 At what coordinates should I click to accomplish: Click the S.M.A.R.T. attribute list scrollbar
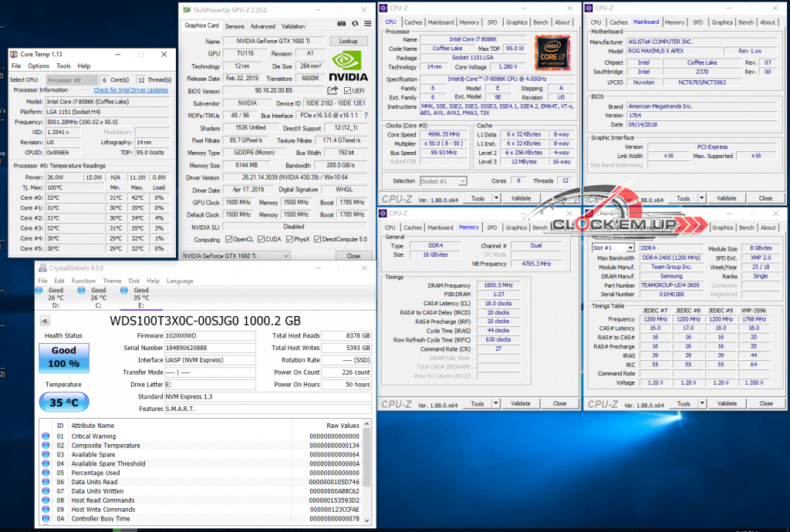coord(366,473)
